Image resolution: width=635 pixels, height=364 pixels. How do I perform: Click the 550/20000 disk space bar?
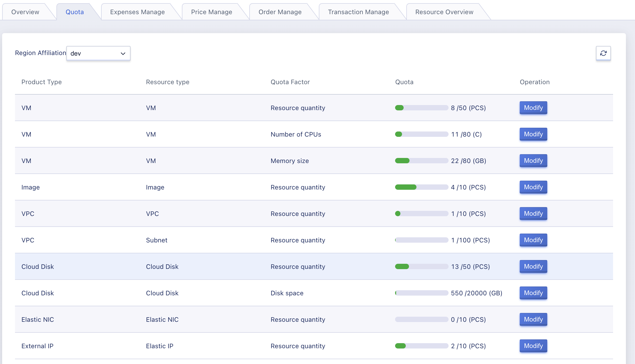[422, 293]
